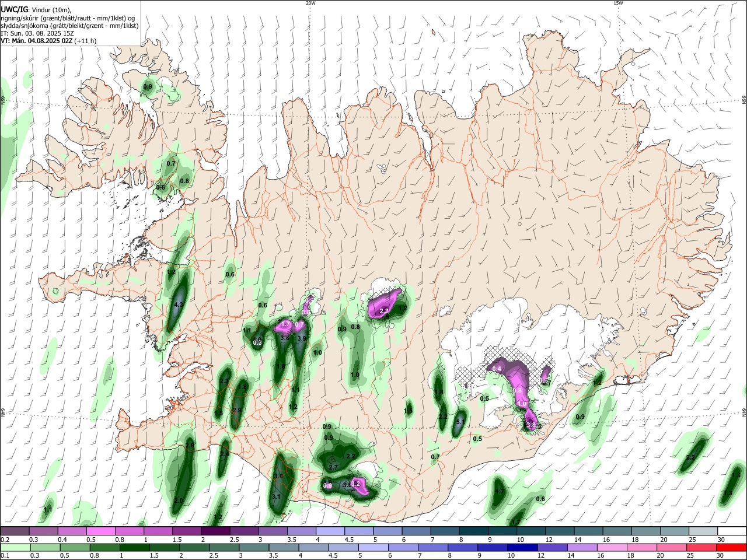
Task: Select the bottom-row legend swatch between 16 and 18
Action: point(613,547)
